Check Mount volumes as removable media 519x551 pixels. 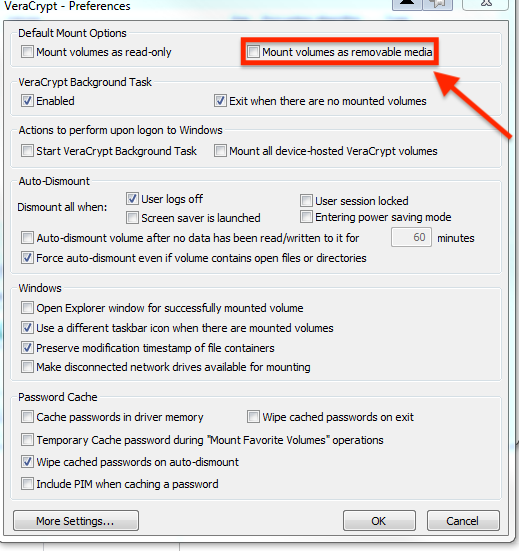tap(253, 52)
